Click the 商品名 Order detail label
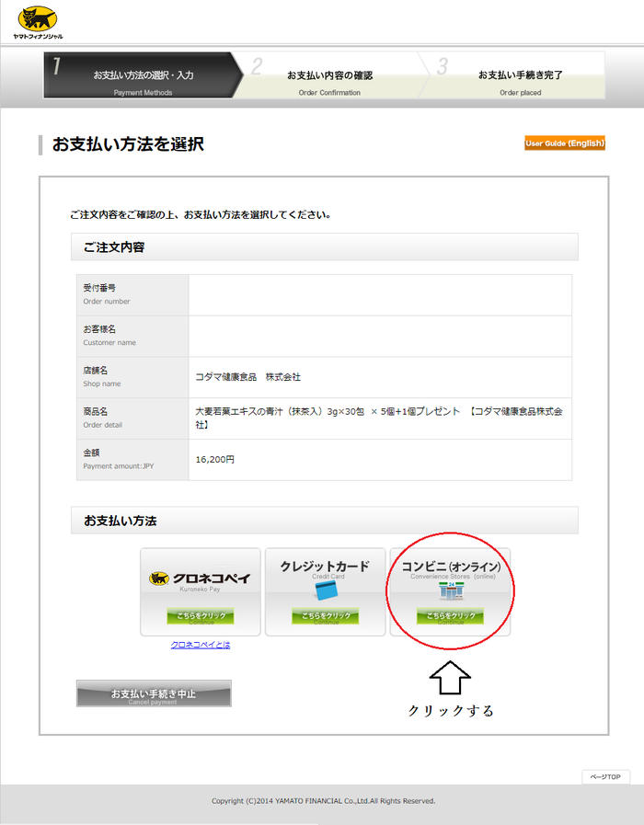 coord(103,418)
